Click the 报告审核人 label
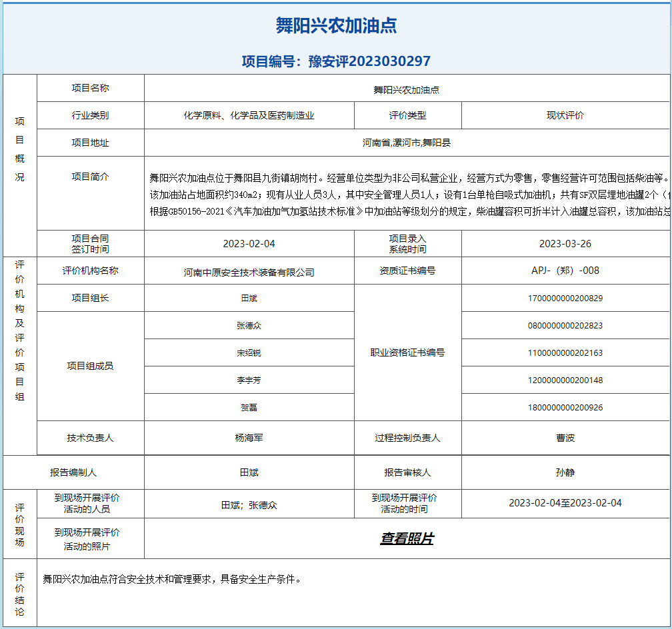 (407, 472)
